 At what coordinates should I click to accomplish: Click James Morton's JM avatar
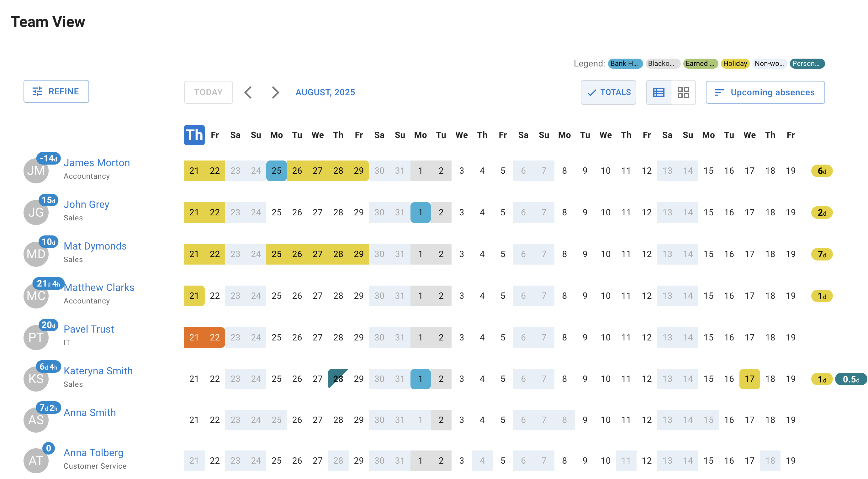tap(36, 171)
